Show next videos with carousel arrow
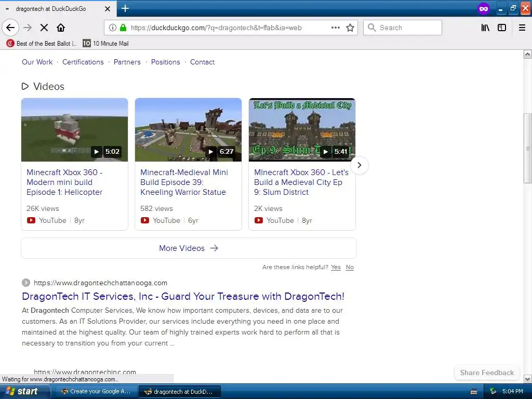The height and width of the screenshot is (399, 532). coord(360,165)
